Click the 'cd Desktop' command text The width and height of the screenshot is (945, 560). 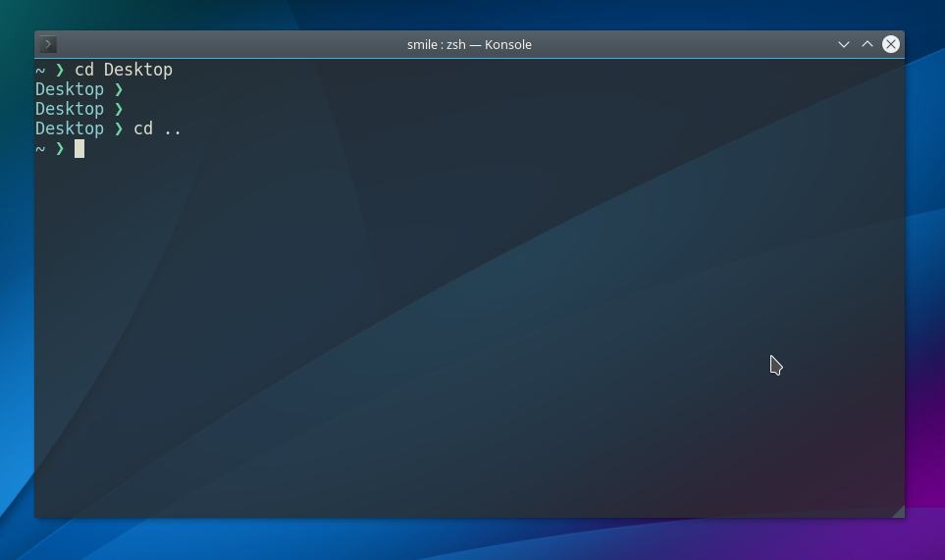(x=124, y=70)
